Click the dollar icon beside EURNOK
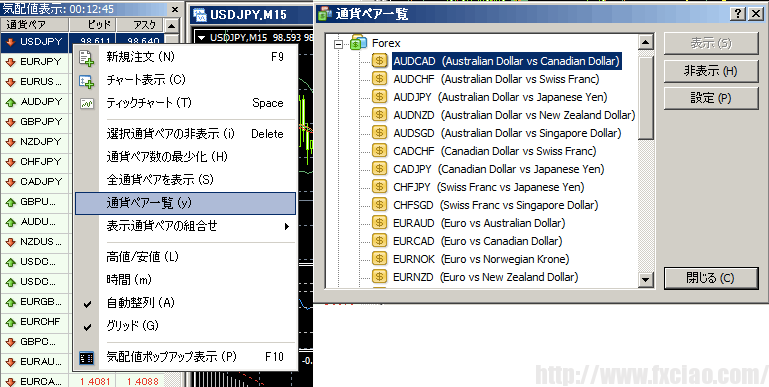769x387 pixels. (x=379, y=258)
